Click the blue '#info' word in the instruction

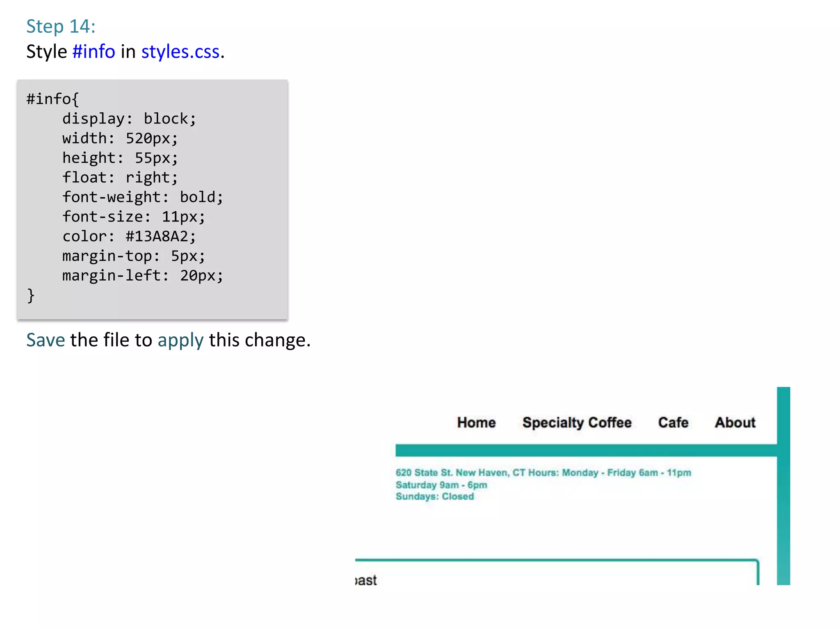pyautogui.click(x=94, y=52)
